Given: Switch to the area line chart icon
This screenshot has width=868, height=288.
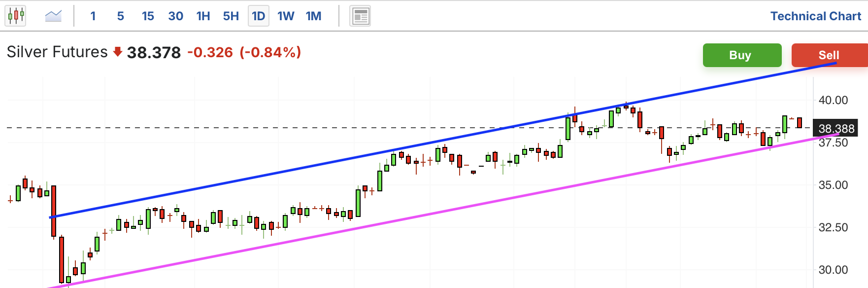Looking at the screenshot, I should [53, 16].
